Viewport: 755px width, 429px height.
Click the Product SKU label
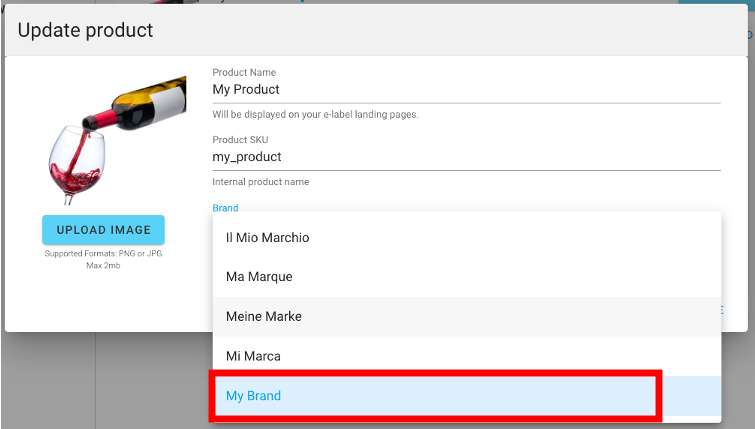[x=240, y=140]
